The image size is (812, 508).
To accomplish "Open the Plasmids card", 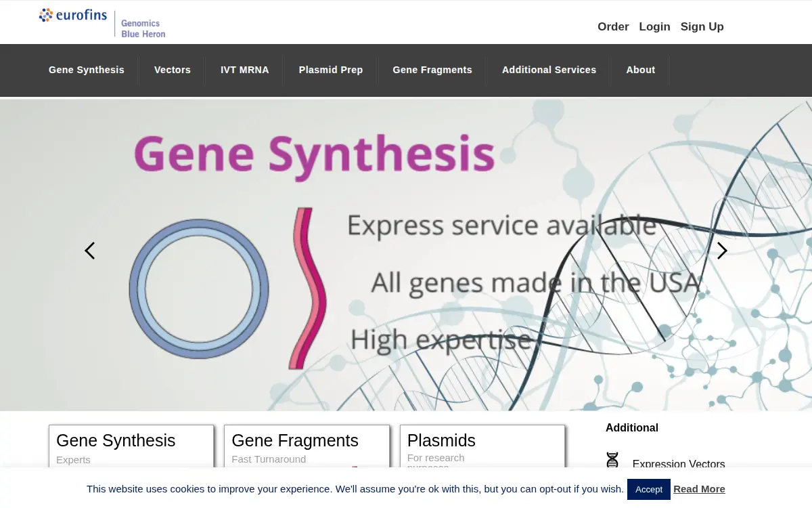I will click(x=482, y=446).
